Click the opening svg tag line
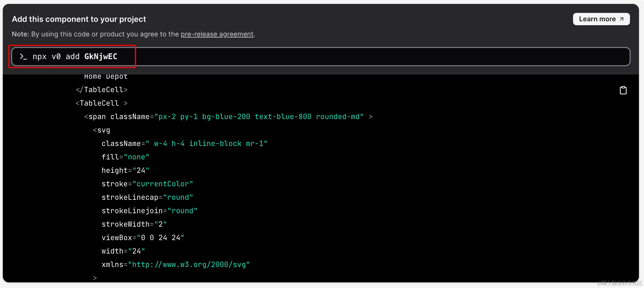Screen dimensions: 644x288 point(102,130)
